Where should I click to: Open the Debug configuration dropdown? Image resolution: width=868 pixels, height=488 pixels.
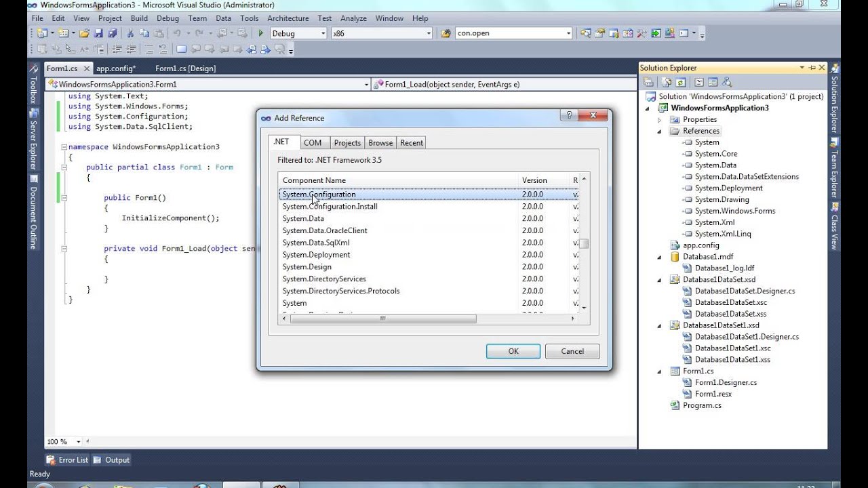coord(321,33)
